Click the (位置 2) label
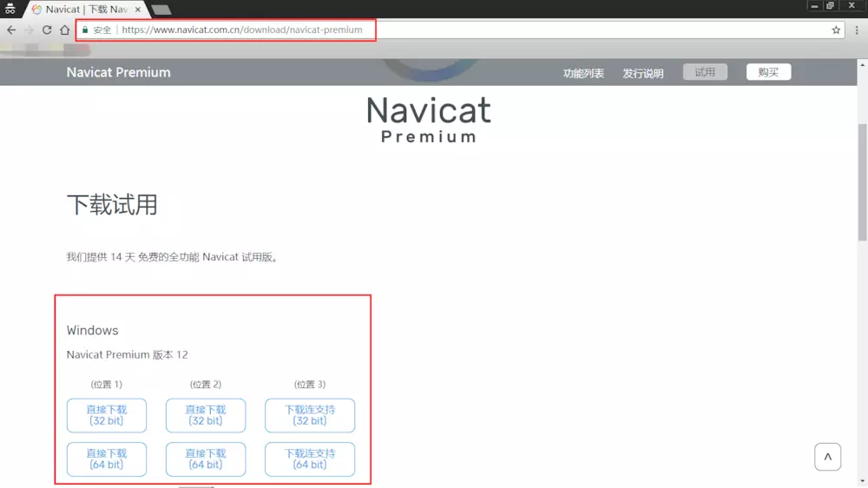868x488 pixels. point(206,385)
